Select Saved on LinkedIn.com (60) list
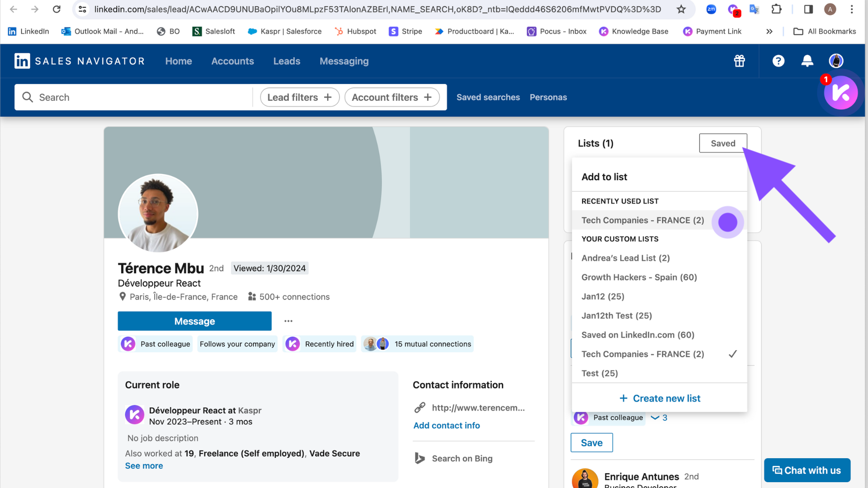The height and width of the screenshot is (488, 868). point(659,335)
